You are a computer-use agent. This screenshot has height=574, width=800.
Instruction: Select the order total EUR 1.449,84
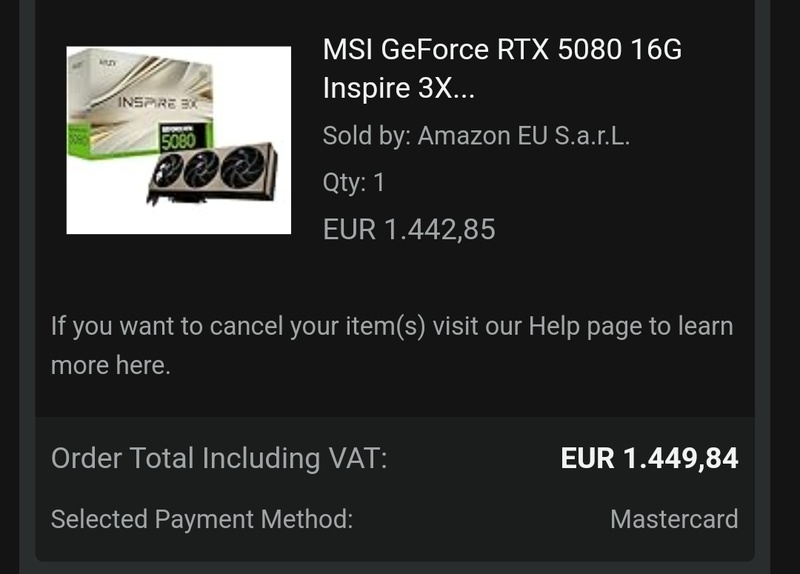click(x=649, y=459)
